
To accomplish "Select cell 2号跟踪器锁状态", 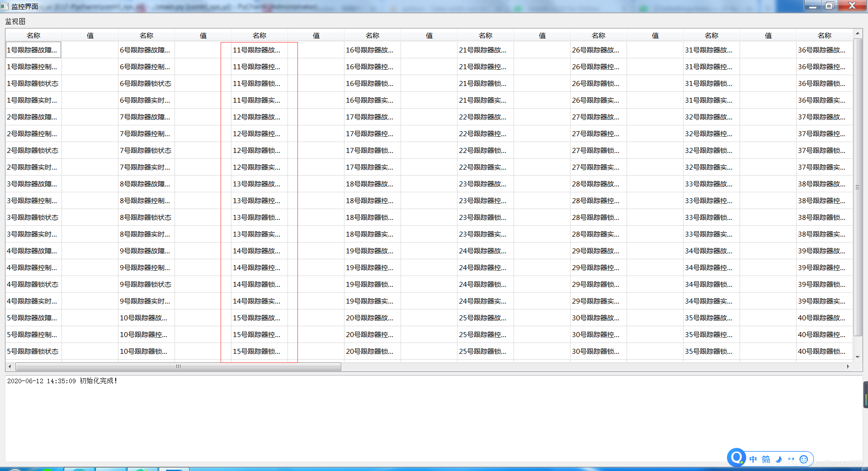I will (x=33, y=150).
